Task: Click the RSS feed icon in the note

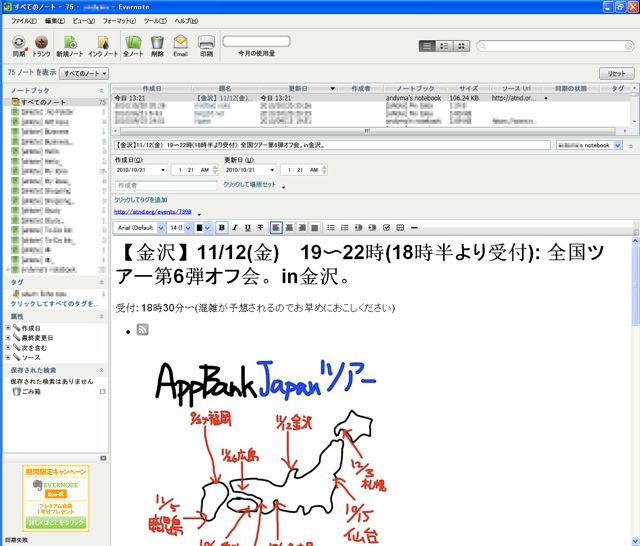Action: 142,329
